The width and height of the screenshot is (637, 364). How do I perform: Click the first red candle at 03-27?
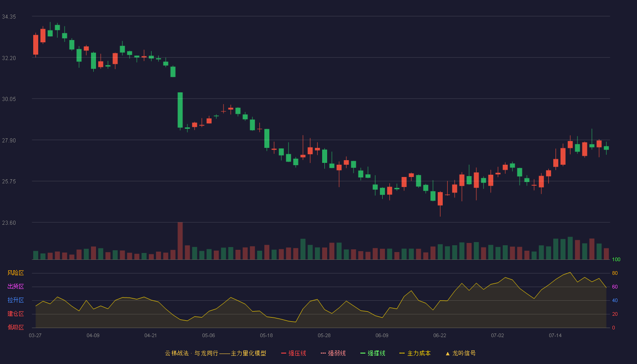pos(35,45)
